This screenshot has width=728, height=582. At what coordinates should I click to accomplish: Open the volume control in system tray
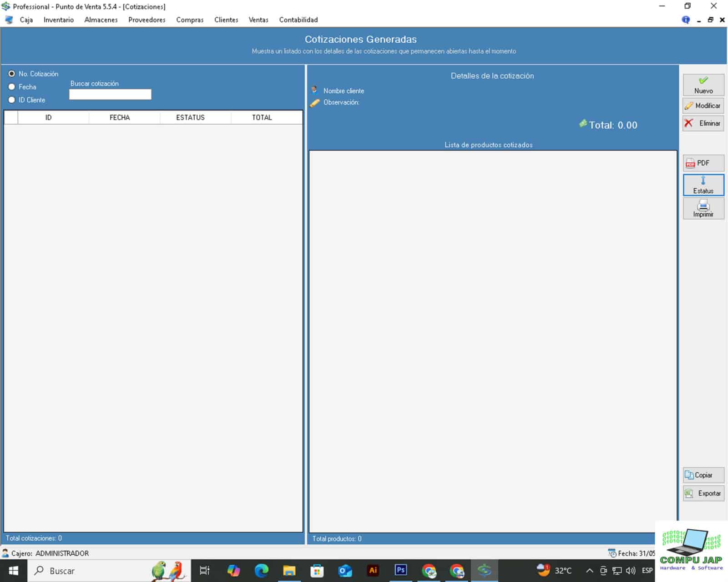point(631,571)
